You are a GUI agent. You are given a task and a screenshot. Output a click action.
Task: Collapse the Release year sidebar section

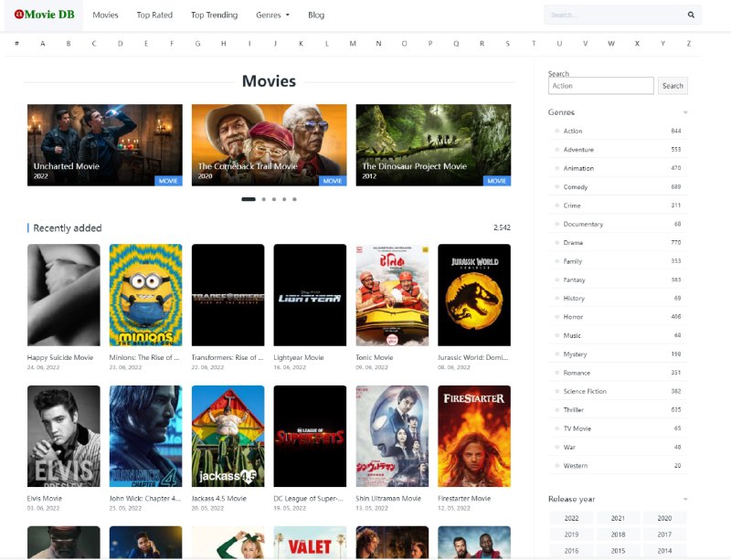685,499
